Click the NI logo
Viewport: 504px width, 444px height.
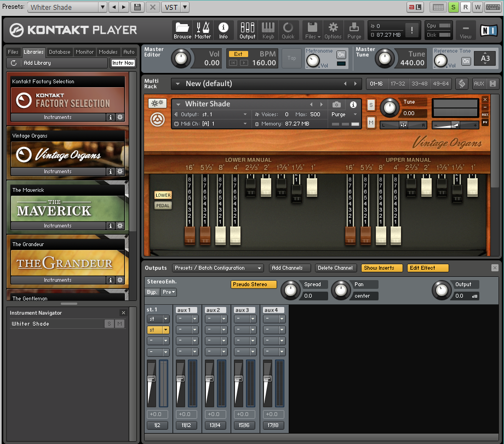pyautogui.click(x=489, y=31)
